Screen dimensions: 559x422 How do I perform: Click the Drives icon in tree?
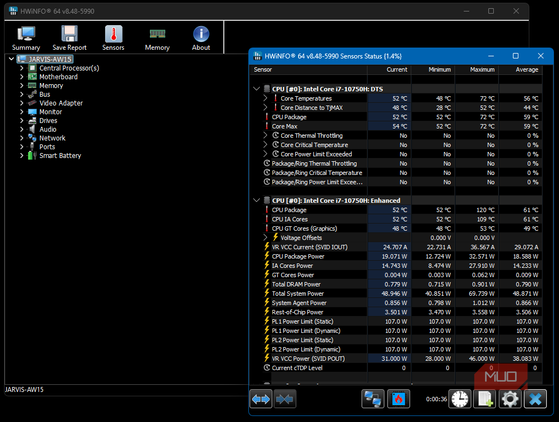(x=32, y=120)
